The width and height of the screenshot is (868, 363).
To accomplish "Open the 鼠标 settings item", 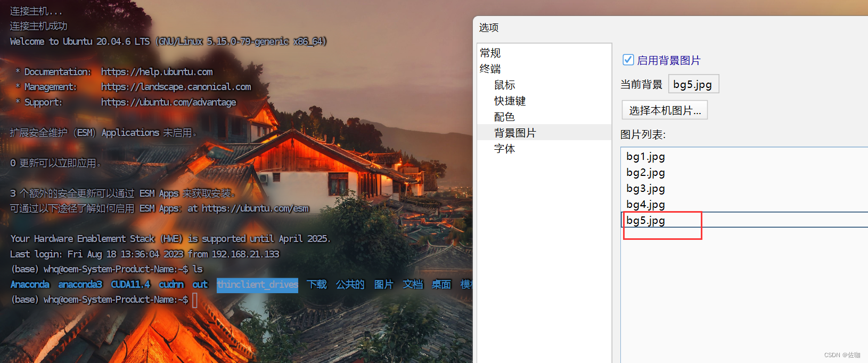I will coord(504,85).
